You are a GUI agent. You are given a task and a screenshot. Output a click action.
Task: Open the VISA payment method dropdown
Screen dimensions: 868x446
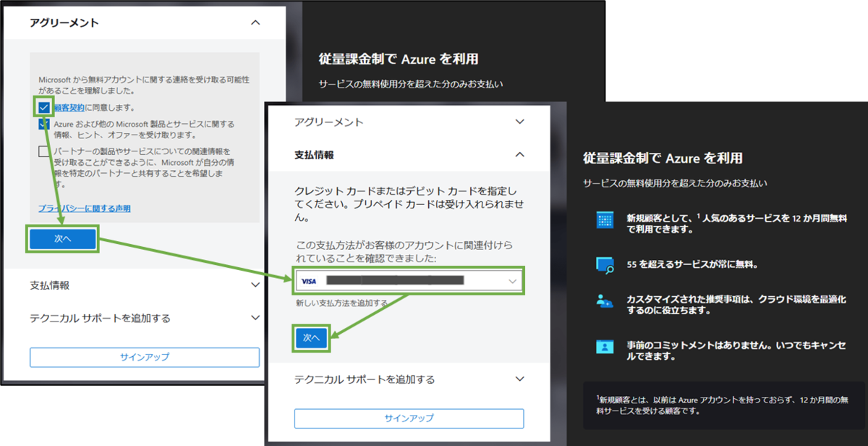pos(409,281)
